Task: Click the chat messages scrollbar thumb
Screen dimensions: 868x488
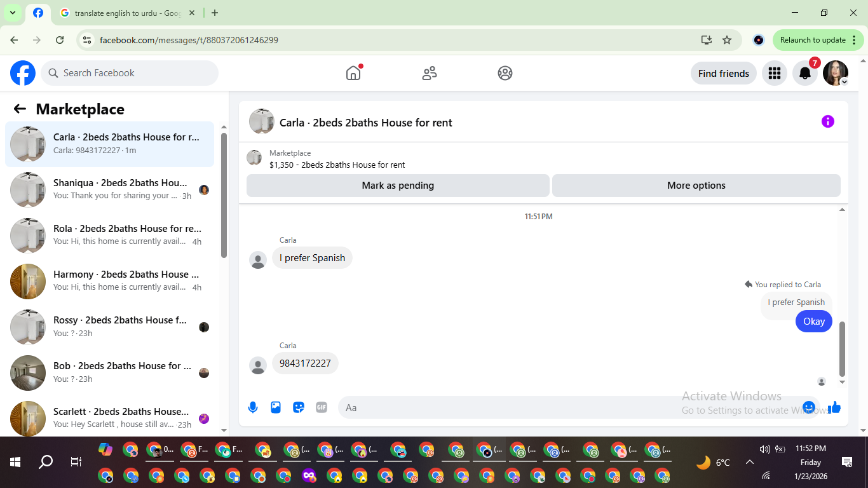Action: (843, 349)
